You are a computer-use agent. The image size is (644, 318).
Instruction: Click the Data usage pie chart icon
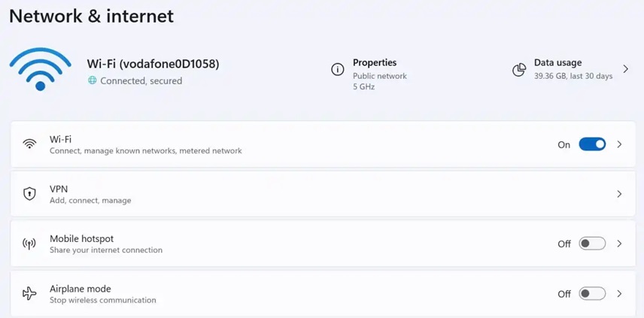[x=519, y=70]
